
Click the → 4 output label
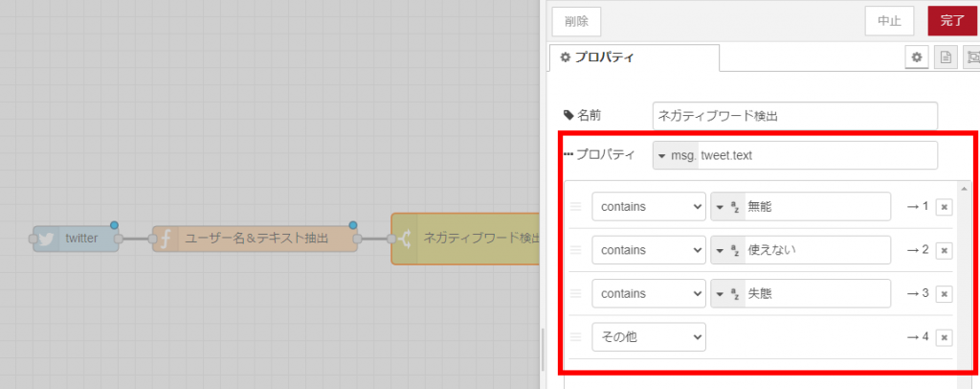(x=918, y=336)
